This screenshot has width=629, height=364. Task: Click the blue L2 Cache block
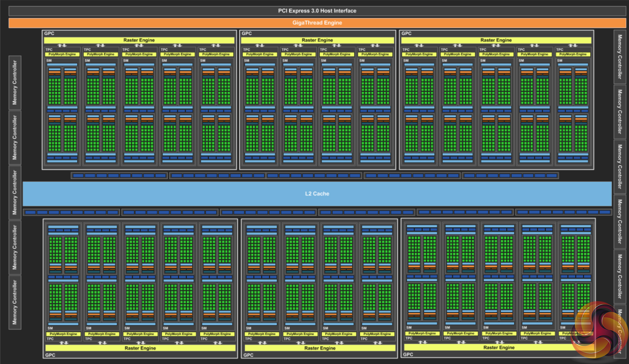tap(317, 193)
